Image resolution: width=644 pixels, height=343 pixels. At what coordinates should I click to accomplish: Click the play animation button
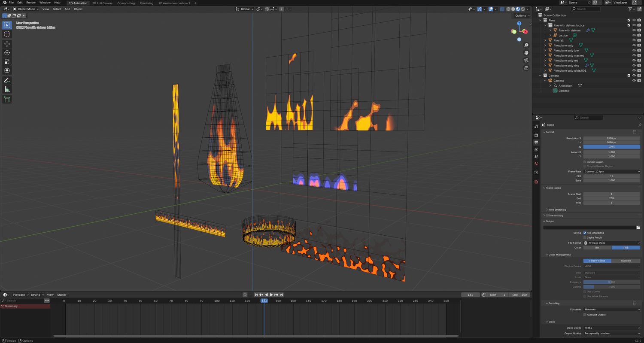pyautogui.click(x=271, y=294)
